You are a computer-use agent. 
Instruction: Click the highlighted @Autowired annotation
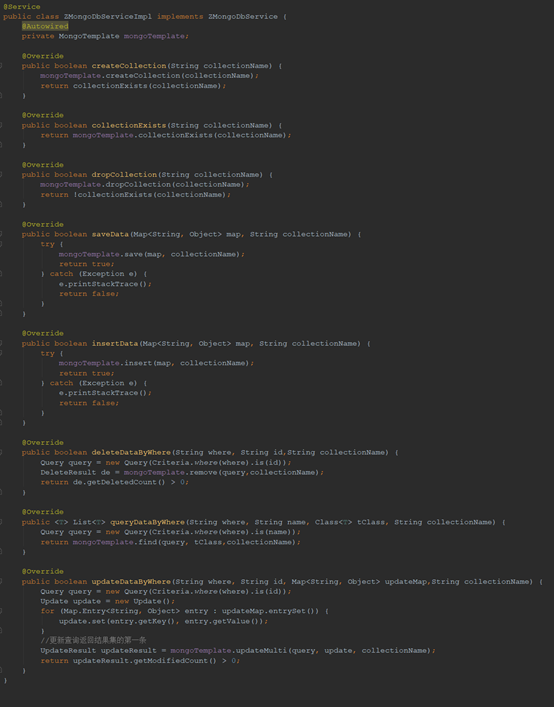coord(45,26)
